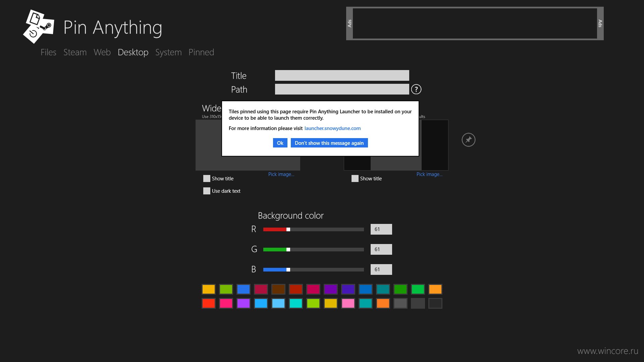Select the hot pink swatch in bottom row
Viewport: 644px width, 362px height.
pos(226,303)
